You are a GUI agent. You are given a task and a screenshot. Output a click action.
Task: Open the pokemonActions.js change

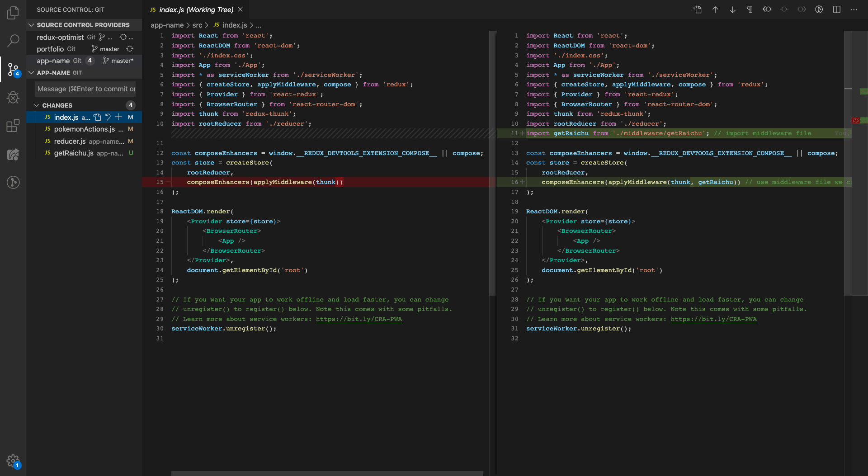click(84, 129)
